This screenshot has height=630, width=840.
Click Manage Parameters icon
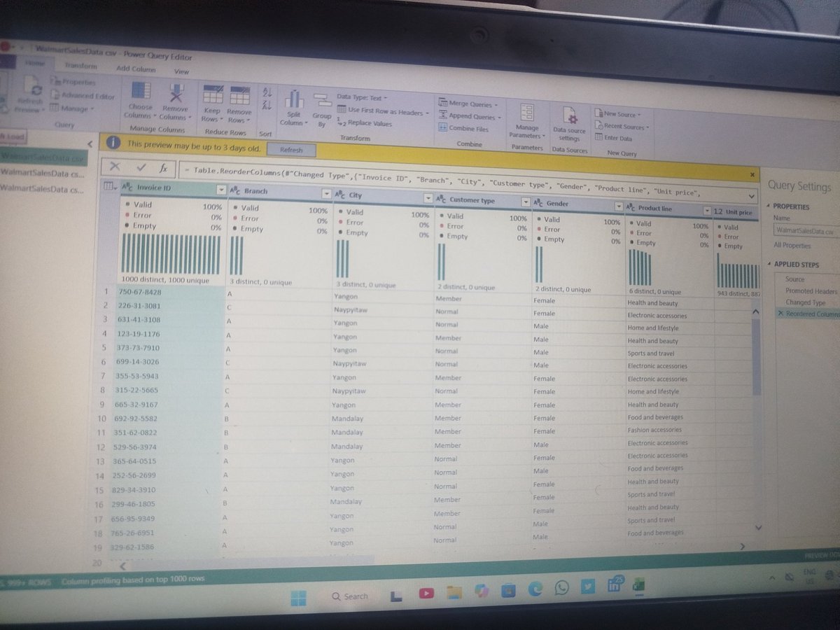click(x=527, y=113)
